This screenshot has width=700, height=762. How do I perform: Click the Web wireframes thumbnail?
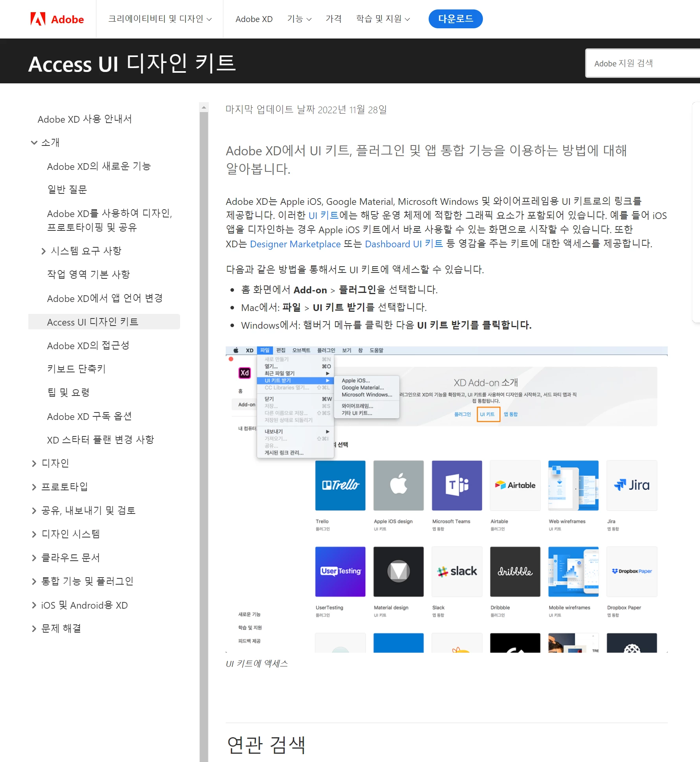point(573,485)
